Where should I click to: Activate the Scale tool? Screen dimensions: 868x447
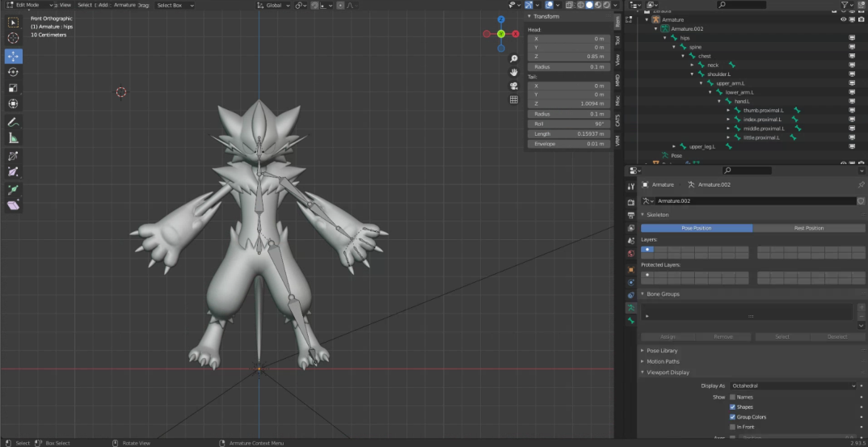[x=13, y=88]
